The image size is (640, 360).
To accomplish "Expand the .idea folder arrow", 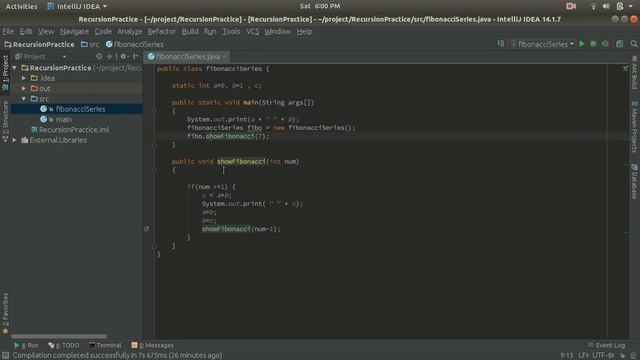I will pos(24,78).
